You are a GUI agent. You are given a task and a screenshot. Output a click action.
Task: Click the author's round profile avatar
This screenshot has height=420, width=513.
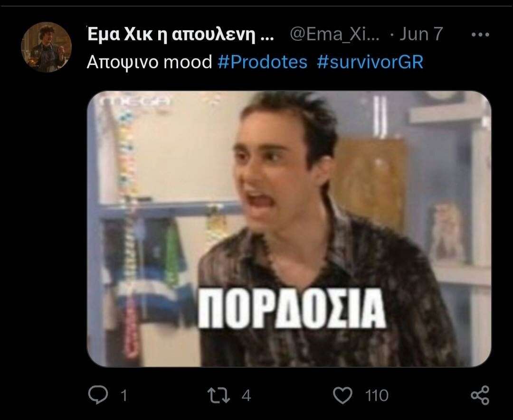(x=47, y=47)
